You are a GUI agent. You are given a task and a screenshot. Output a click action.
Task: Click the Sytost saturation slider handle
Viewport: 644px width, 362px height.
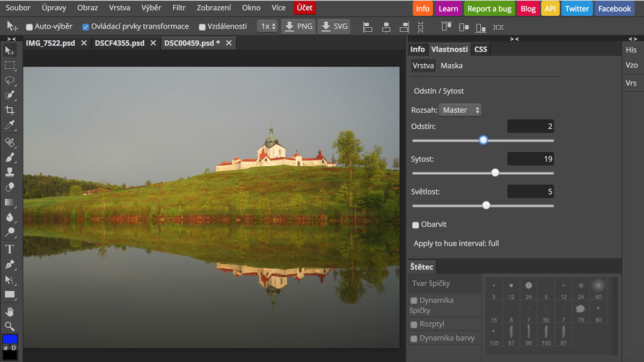click(x=495, y=173)
